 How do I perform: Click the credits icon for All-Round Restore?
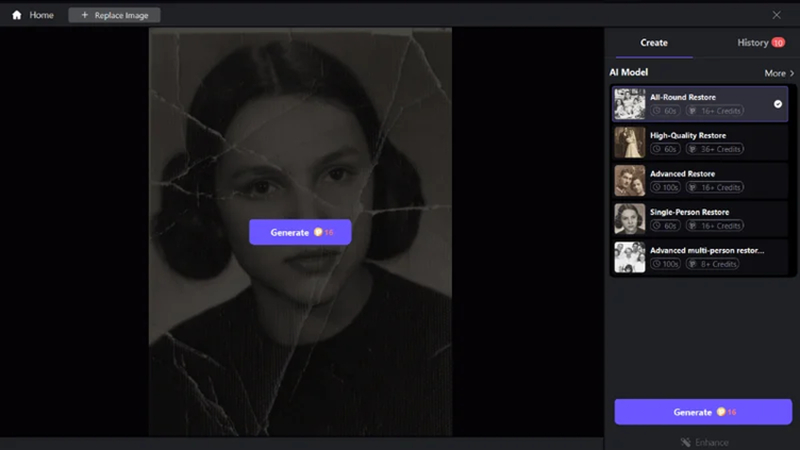point(693,111)
